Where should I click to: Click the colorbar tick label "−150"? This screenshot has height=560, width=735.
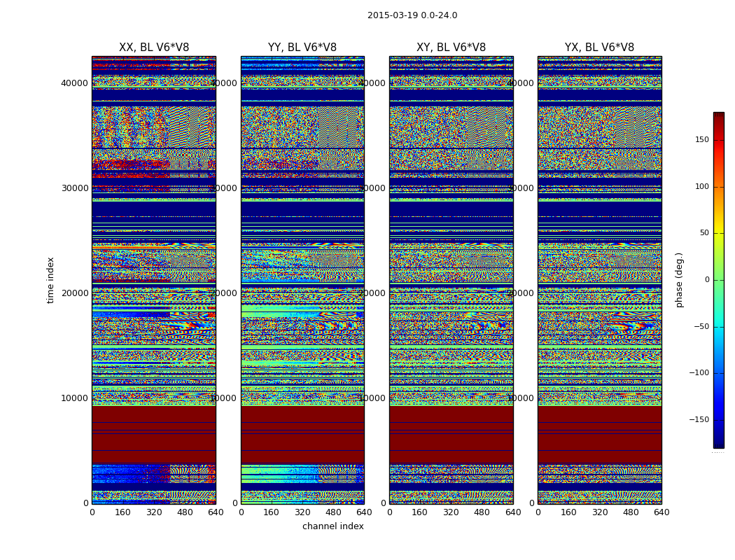click(x=699, y=419)
